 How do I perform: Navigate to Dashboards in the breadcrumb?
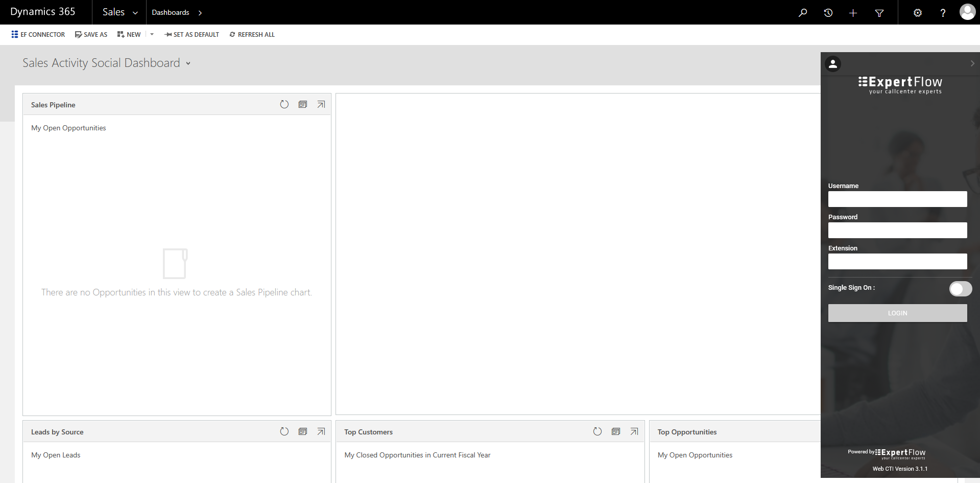point(171,12)
